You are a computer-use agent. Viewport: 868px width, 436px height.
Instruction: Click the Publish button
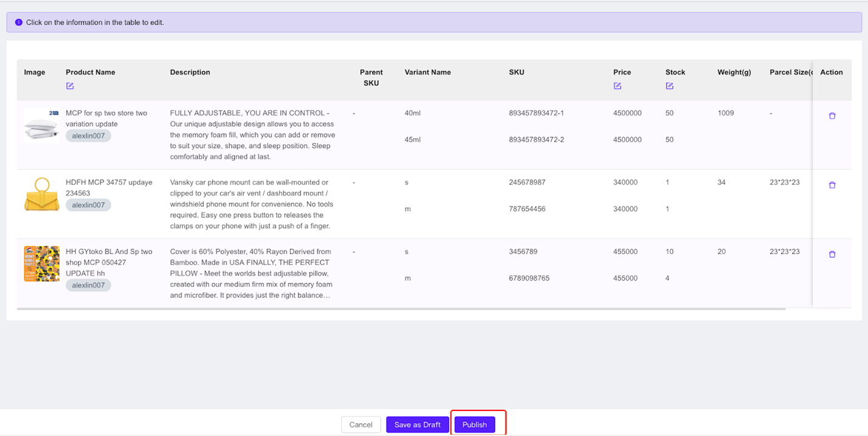474,424
